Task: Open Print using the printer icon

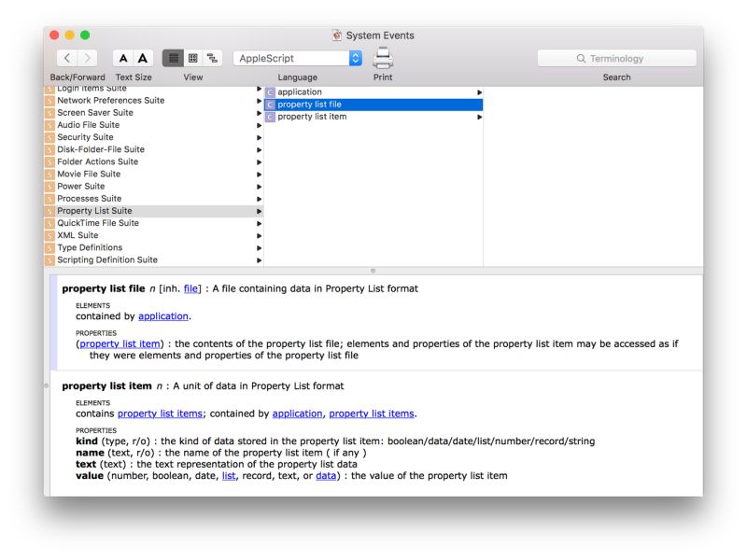Action: tap(383, 57)
